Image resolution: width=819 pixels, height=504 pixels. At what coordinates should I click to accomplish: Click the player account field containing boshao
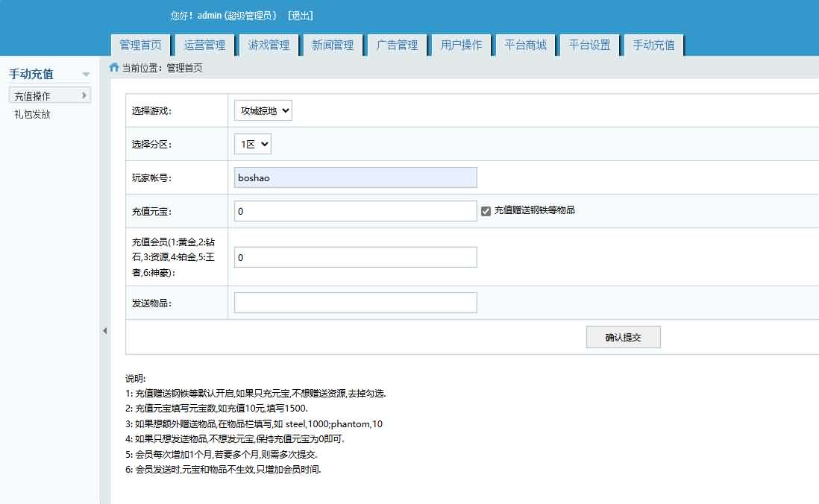(355, 177)
